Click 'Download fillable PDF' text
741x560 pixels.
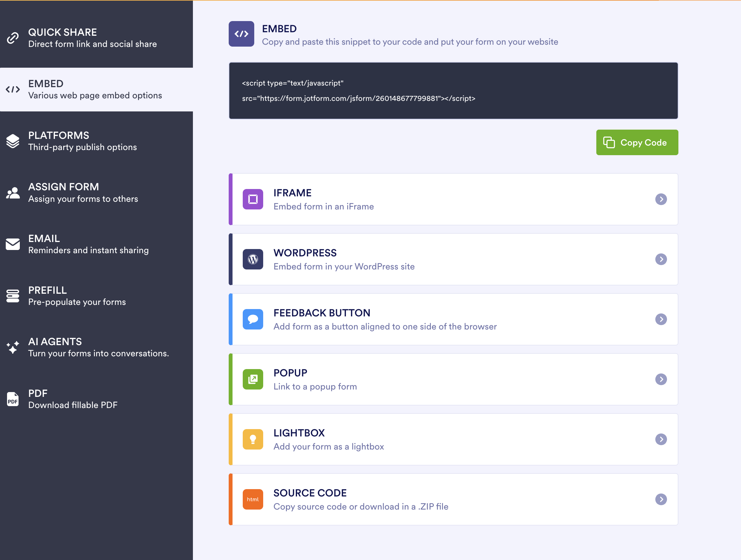[73, 405]
